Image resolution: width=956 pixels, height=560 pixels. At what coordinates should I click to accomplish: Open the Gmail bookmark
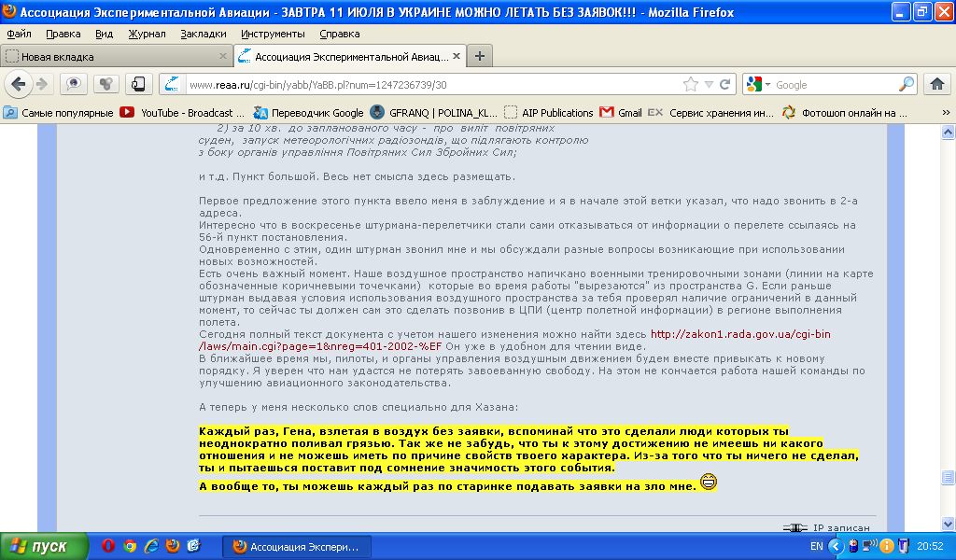point(621,113)
